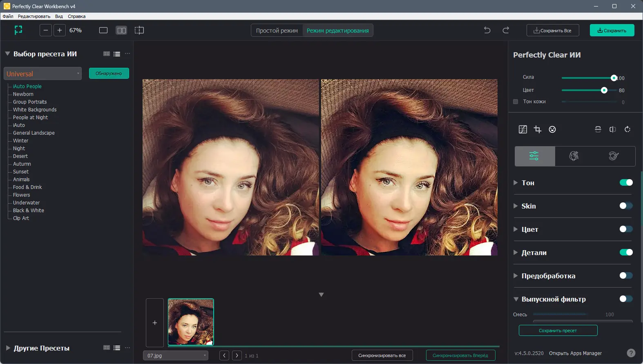Viewport: 643px width, 364px height.
Task: Click the undo arrow icon
Action: 487,30
